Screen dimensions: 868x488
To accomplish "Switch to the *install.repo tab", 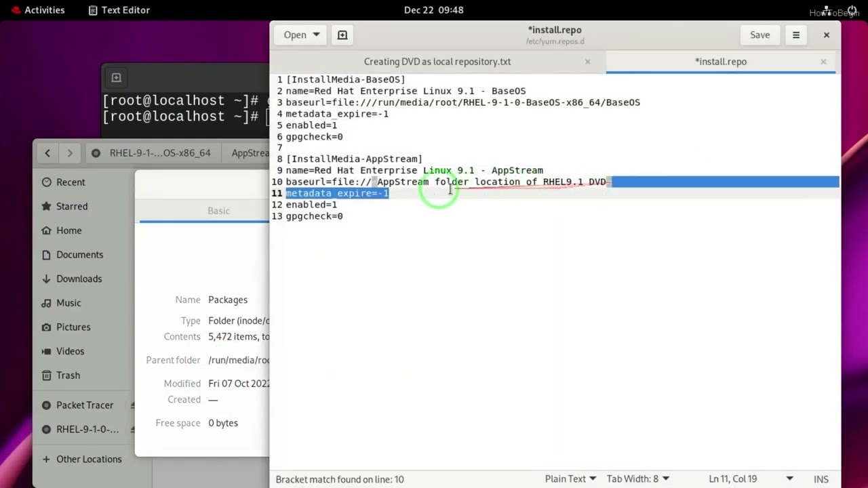I will click(x=720, y=62).
